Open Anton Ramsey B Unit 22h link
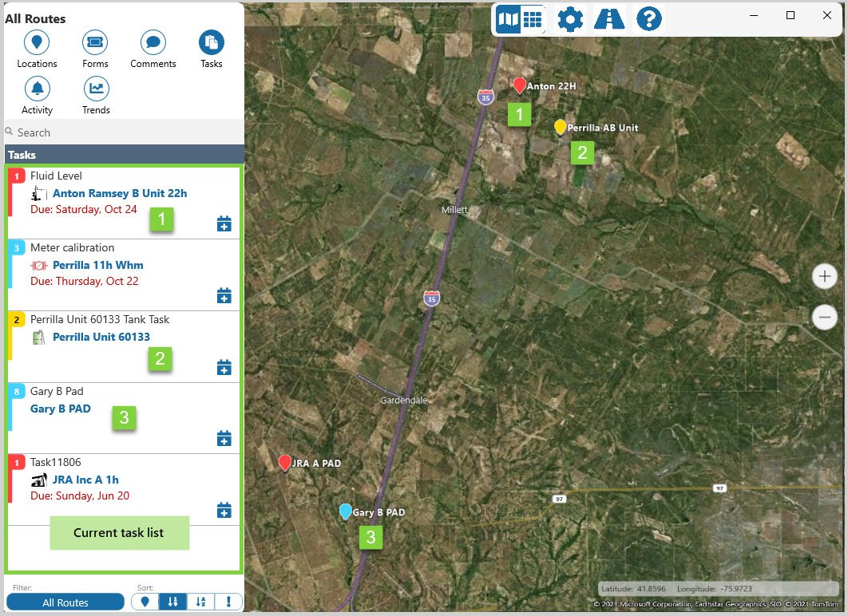The width and height of the screenshot is (848, 616). click(120, 193)
